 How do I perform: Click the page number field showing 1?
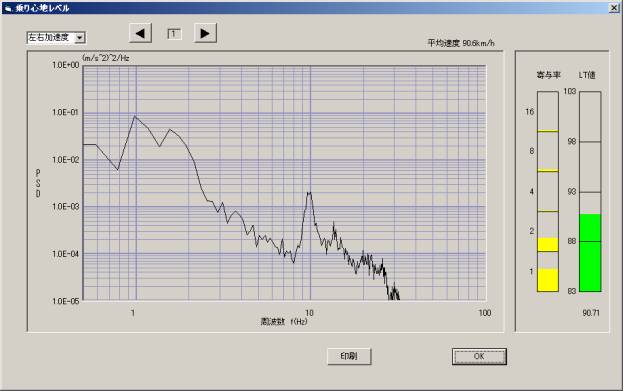point(174,34)
